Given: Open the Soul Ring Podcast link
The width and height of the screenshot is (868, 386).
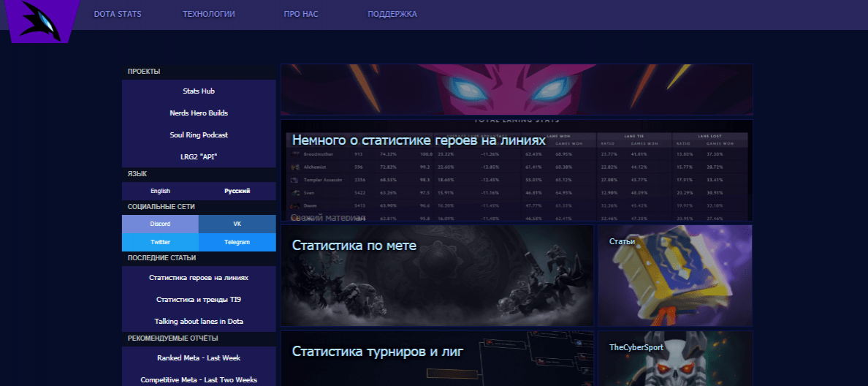Looking at the screenshot, I should 199,135.
